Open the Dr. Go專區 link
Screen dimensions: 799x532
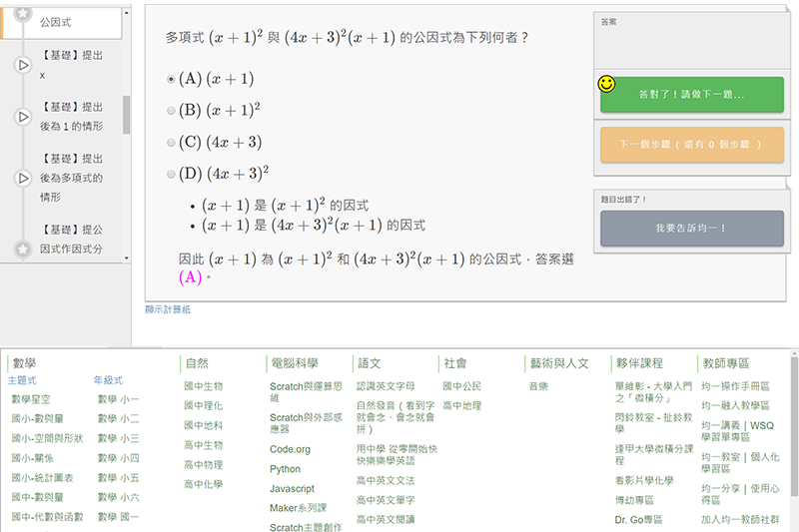[638, 520]
